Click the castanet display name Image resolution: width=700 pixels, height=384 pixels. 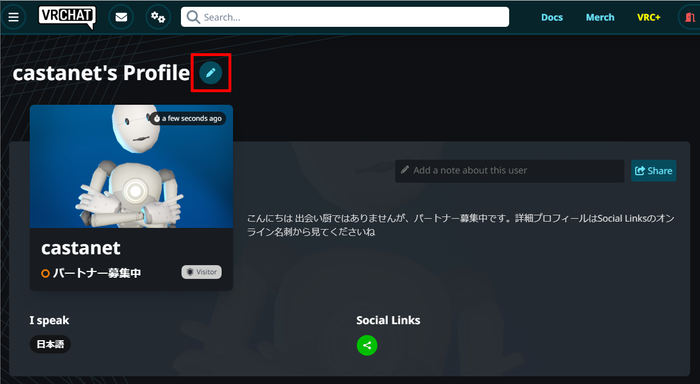click(81, 248)
